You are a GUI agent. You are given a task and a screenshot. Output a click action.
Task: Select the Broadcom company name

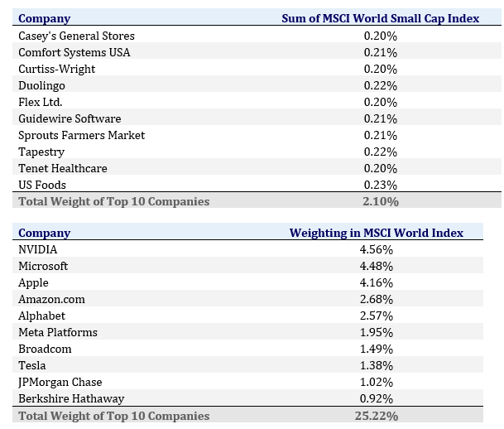pos(45,349)
